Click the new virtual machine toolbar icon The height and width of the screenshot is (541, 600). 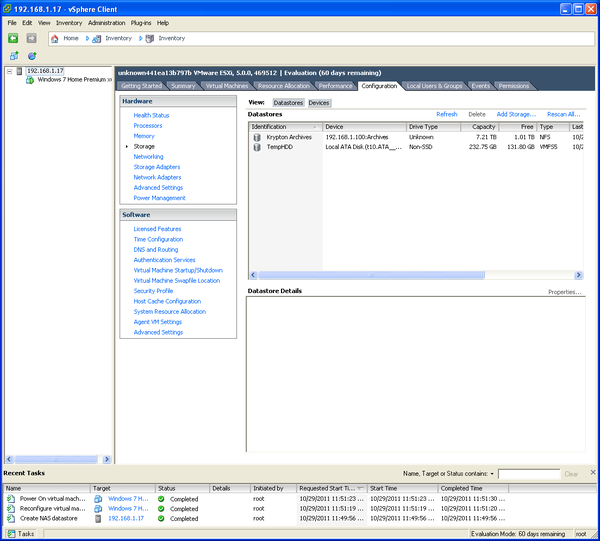pos(13,56)
